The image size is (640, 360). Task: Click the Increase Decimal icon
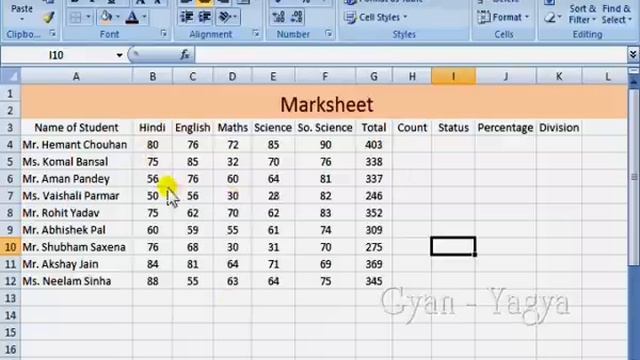(x=279, y=17)
